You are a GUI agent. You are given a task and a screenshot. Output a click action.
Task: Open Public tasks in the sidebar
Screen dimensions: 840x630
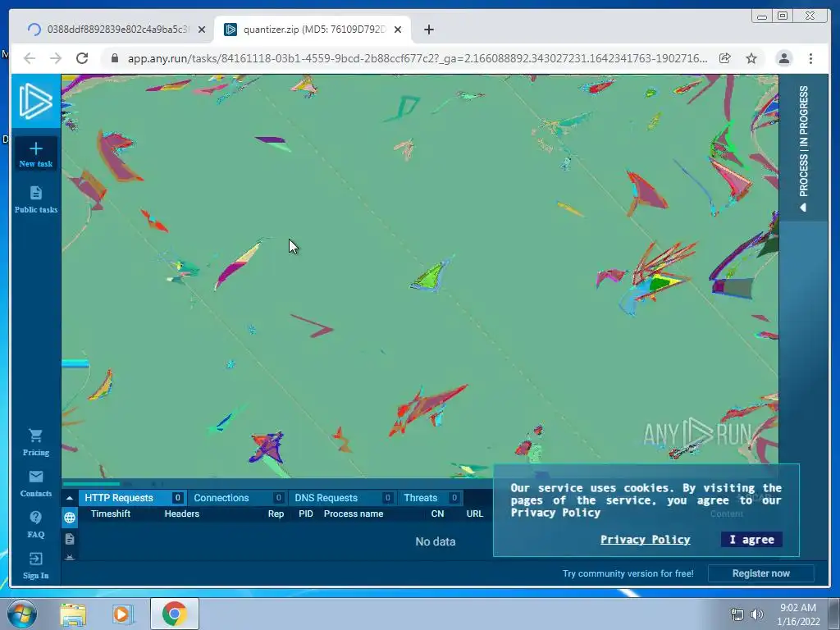tap(36, 199)
